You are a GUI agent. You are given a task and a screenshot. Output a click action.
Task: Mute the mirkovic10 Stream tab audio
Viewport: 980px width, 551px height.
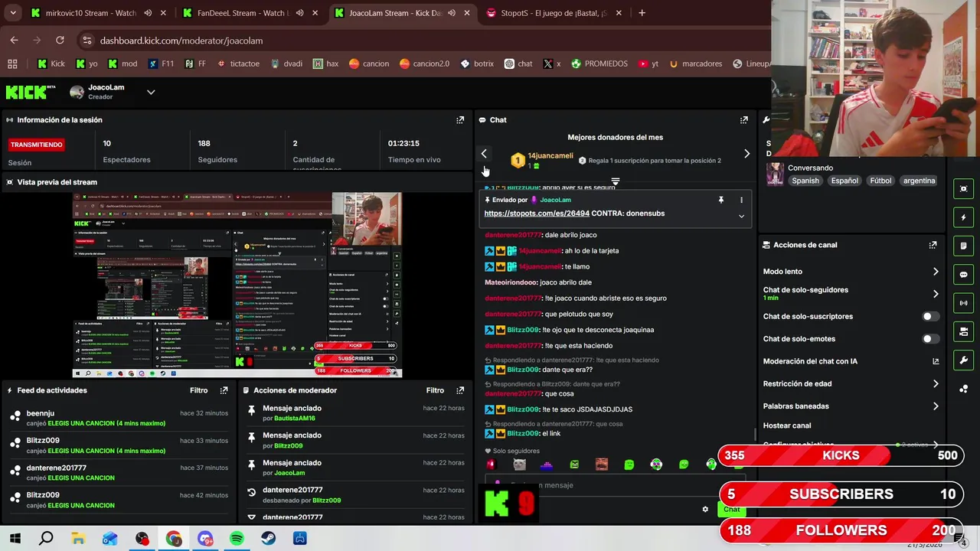tap(148, 13)
